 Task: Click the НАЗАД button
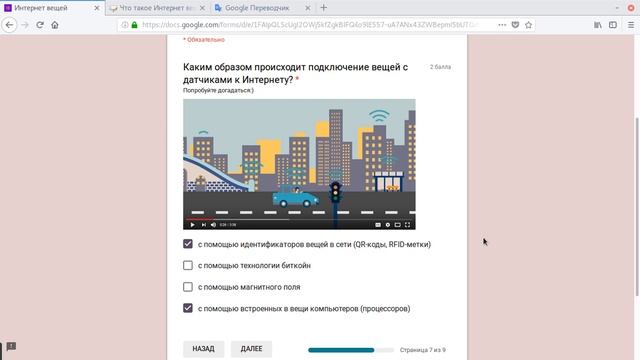point(203,349)
